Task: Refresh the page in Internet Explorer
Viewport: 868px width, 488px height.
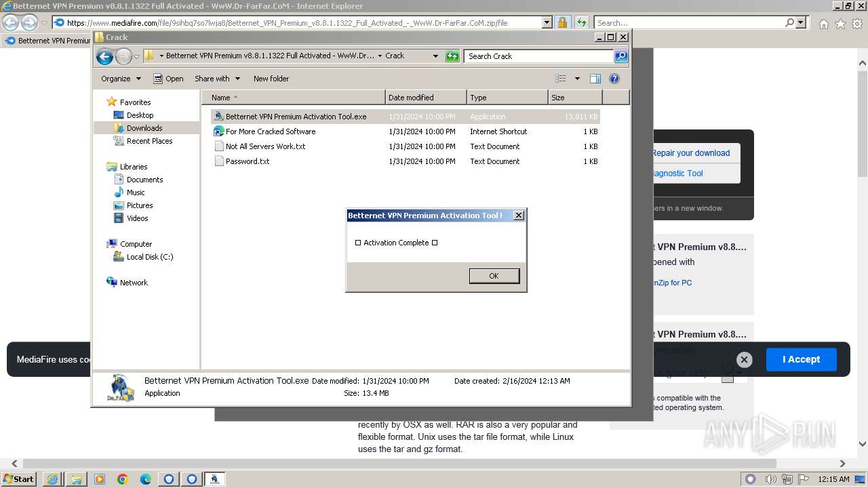Action: [581, 22]
